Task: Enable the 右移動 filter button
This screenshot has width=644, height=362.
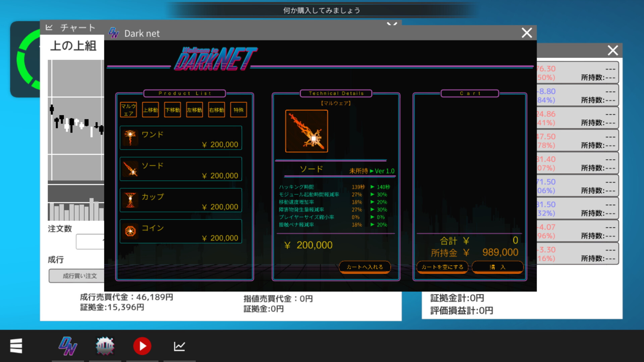Action: (x=216, y=109)
